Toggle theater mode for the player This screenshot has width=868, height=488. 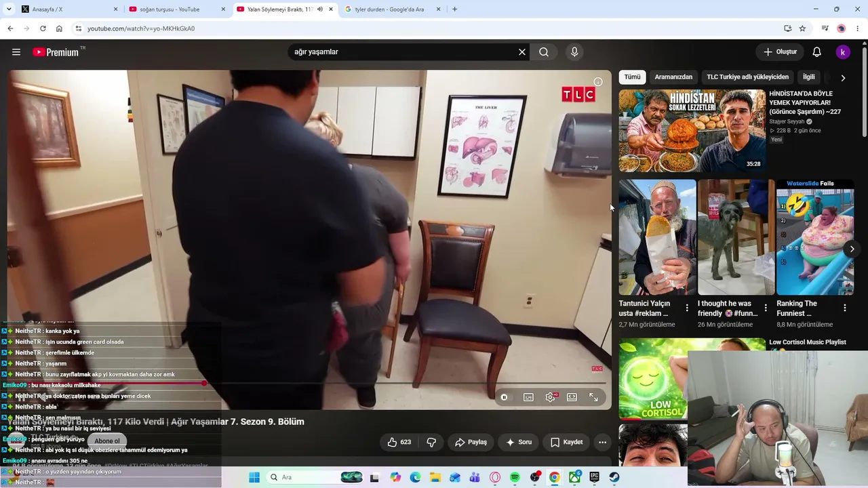[x=572, y=397]
